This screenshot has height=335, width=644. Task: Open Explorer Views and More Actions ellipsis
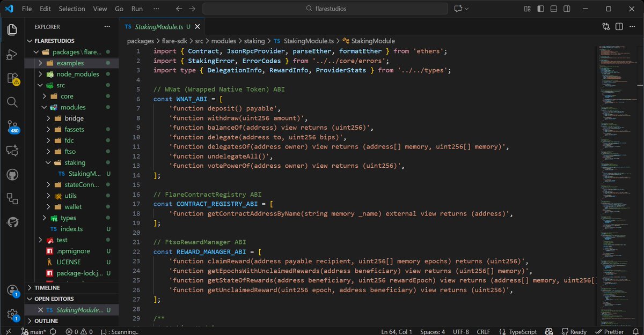point(107,26)
